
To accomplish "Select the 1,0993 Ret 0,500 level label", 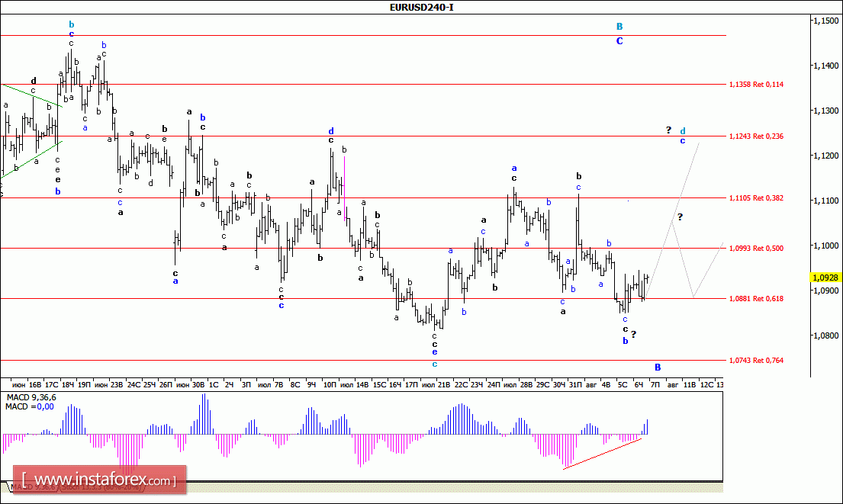I will click(756, 249).
